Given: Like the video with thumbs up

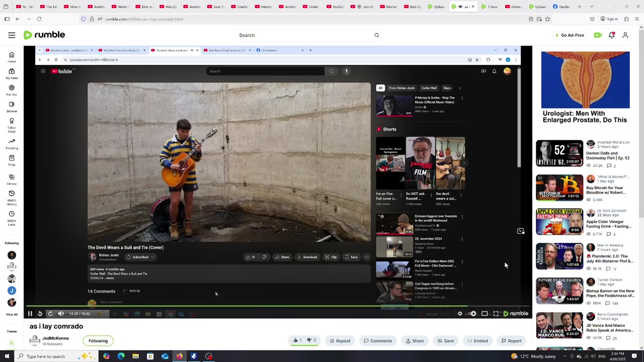Looking at the screenshot, I should pyautogui.click(x=297, y=340).
